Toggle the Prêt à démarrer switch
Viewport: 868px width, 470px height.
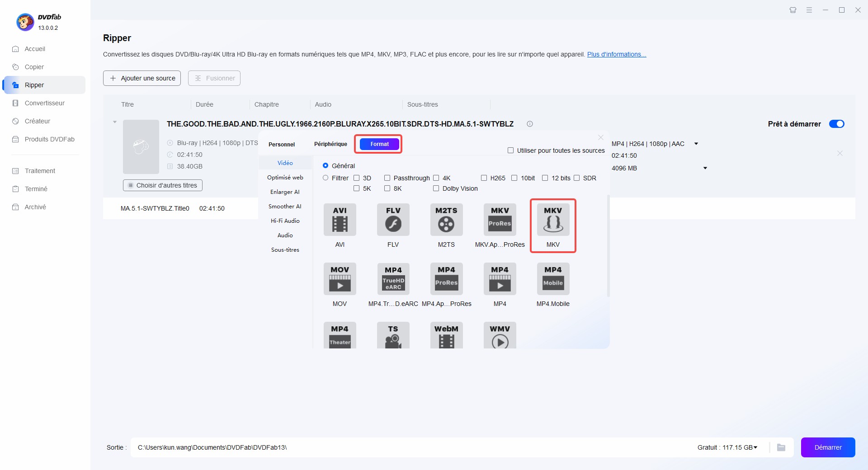(x=837, y=124)
